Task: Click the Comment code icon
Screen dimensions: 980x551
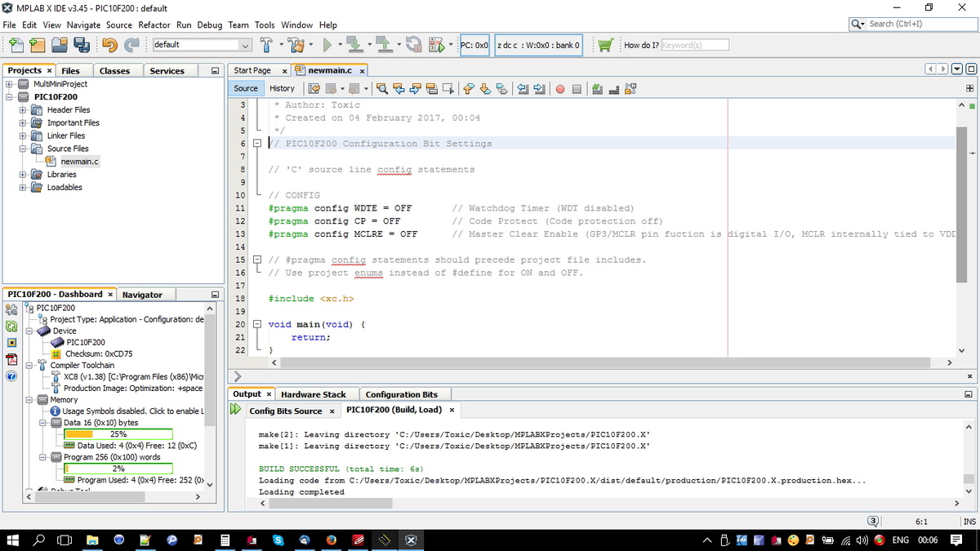Action: [597, 88]
